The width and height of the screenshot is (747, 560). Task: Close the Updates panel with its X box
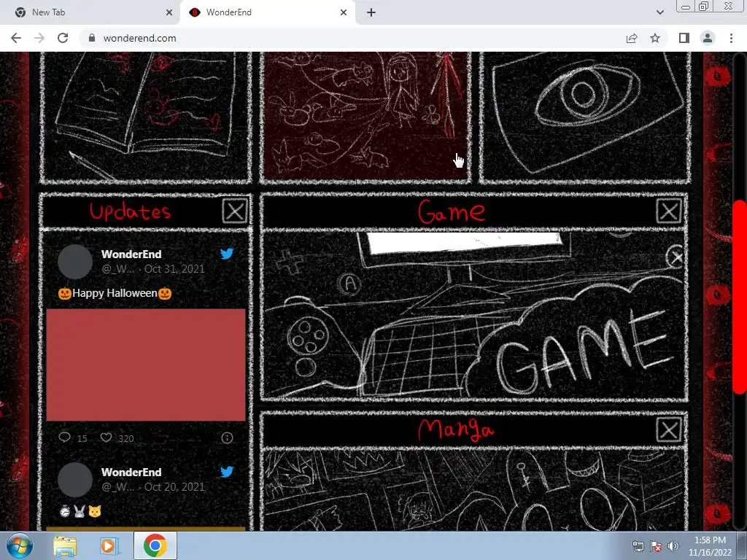pyautogui.click(x=235, y=211)
